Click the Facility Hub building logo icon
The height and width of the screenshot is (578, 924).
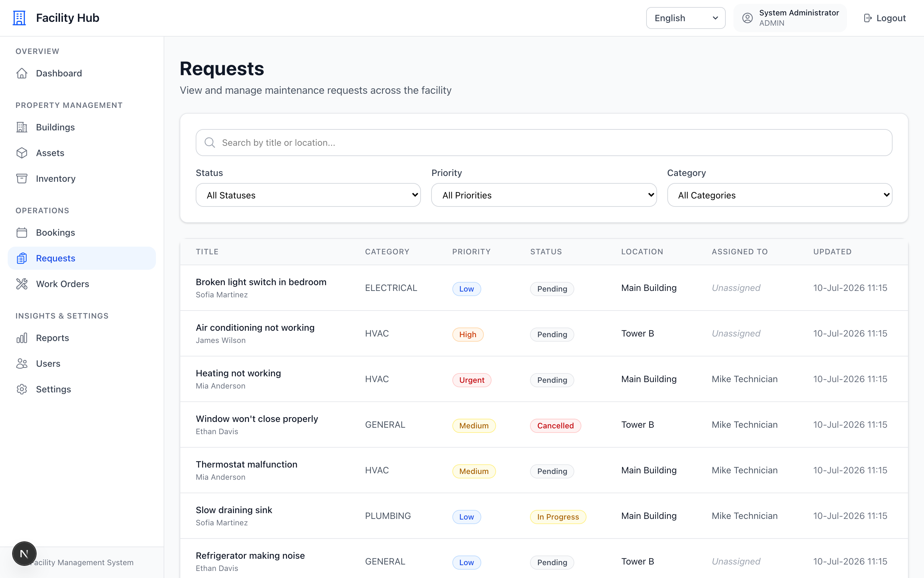tap(19, 18)
